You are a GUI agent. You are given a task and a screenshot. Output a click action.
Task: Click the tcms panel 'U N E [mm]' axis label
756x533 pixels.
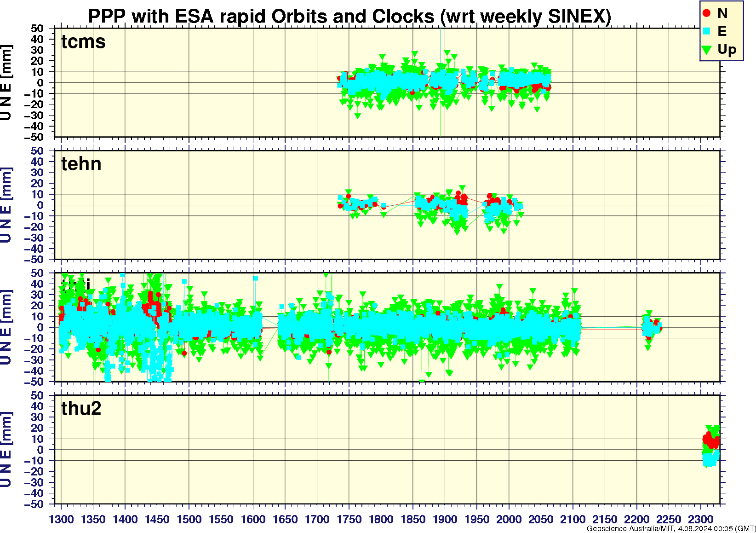[6, 83]
